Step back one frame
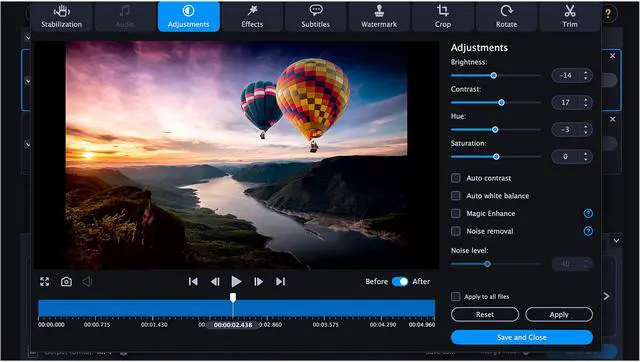 pyautogui.click(x=215, y=282)
